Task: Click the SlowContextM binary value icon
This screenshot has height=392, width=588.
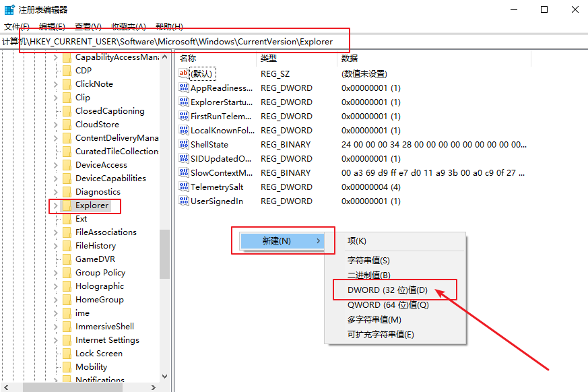Action: point(183,172)
